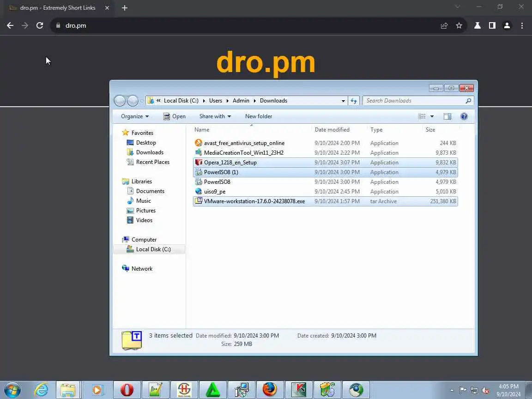Toggle the Chrome side panel

pyautogui.click(x=492, y=25)
